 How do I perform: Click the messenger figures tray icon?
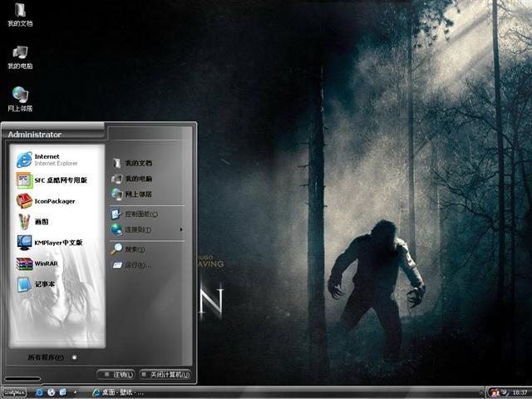(x=495, y=393)
